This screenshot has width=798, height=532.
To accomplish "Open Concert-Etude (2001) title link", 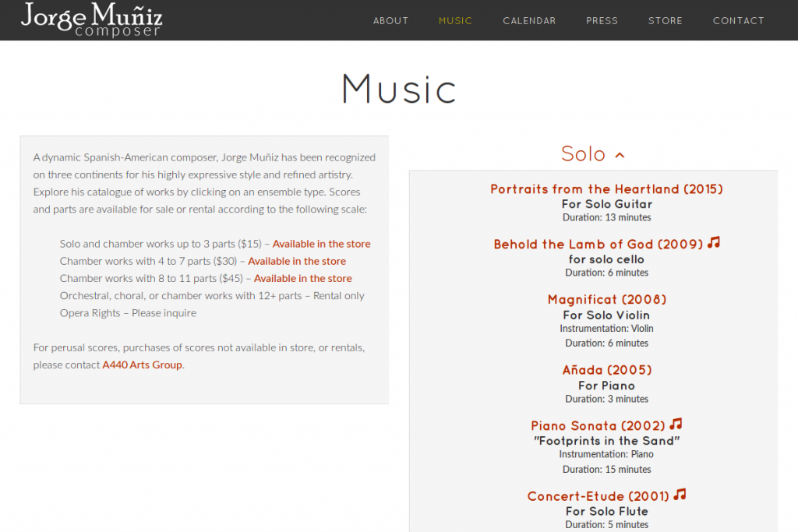I will (598, 496).
